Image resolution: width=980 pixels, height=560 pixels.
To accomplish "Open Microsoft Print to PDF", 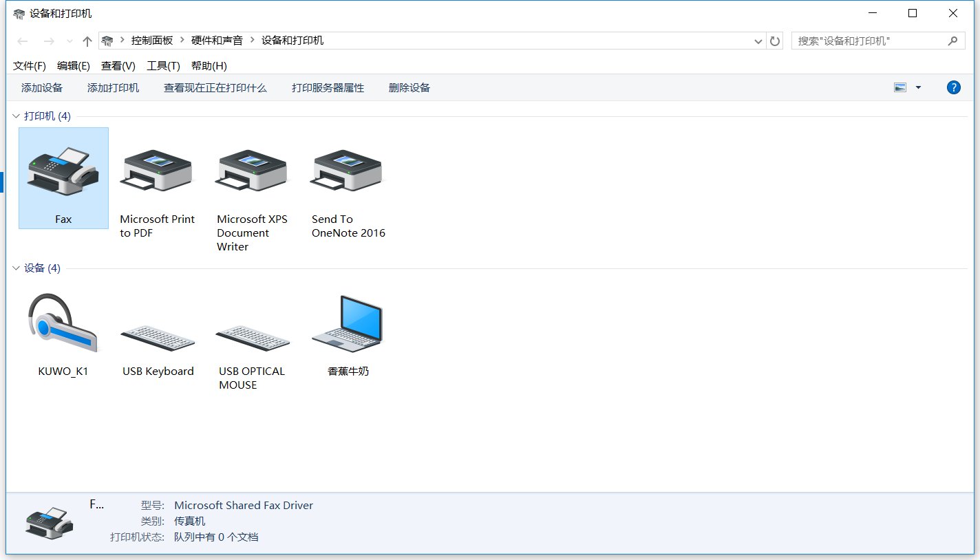I will (157, 172).
